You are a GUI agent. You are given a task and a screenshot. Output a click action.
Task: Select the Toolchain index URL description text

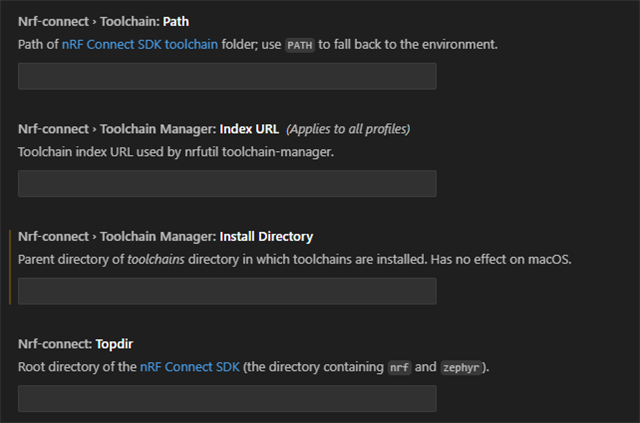[176, 151]
